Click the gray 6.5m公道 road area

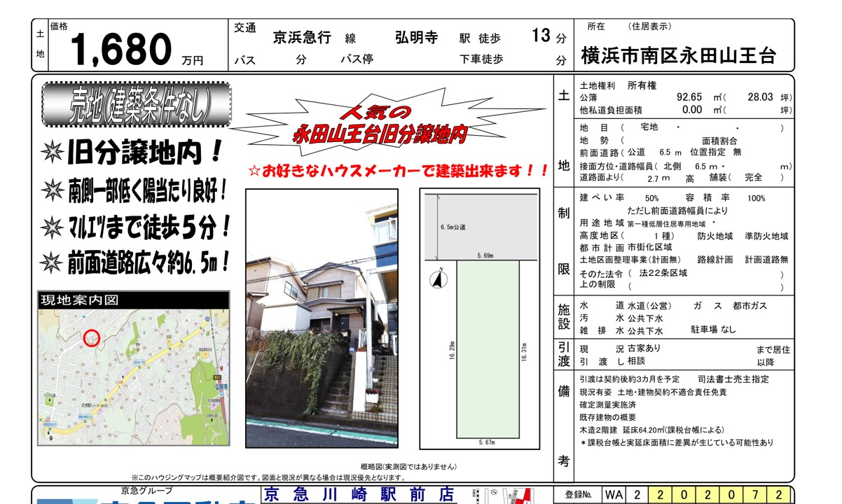click(x=480, y=225)
